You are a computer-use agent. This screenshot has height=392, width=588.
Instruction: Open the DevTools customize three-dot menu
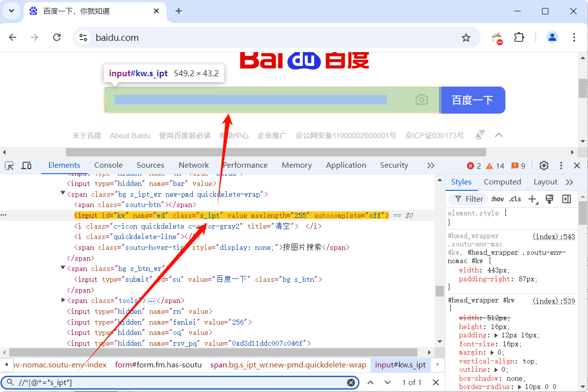pos(561,165)
